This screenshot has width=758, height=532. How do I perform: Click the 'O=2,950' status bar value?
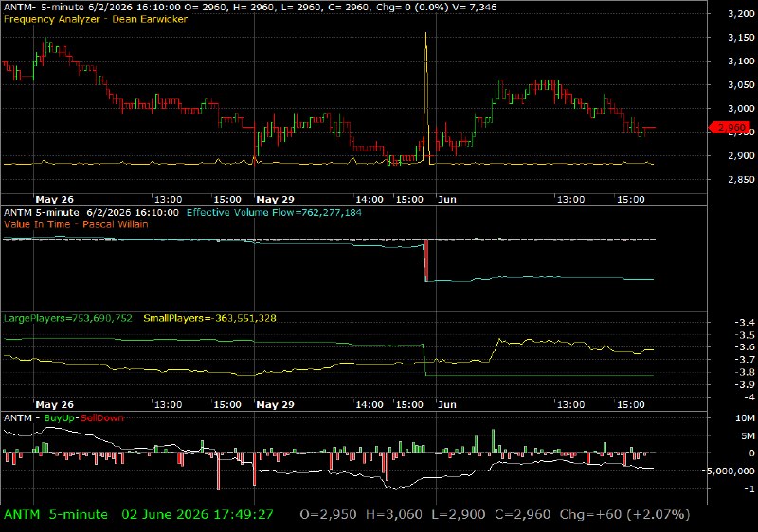(x=328, y=514)
